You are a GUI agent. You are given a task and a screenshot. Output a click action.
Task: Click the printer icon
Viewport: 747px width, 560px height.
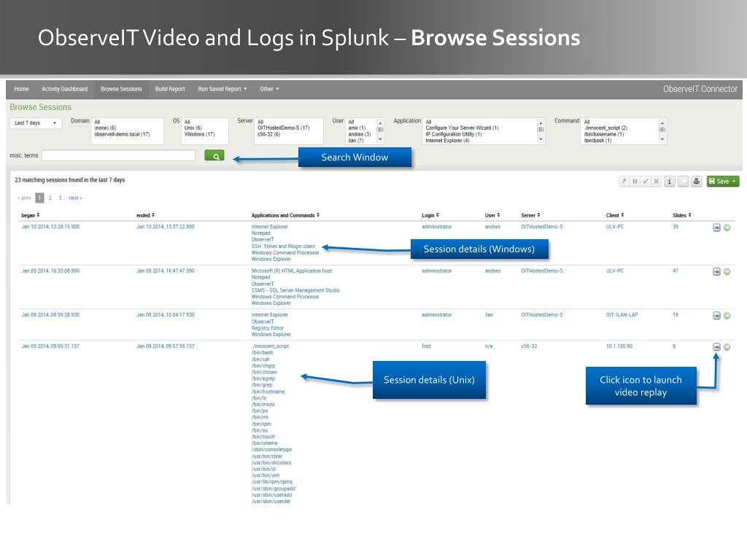click(x=697, y=182)
